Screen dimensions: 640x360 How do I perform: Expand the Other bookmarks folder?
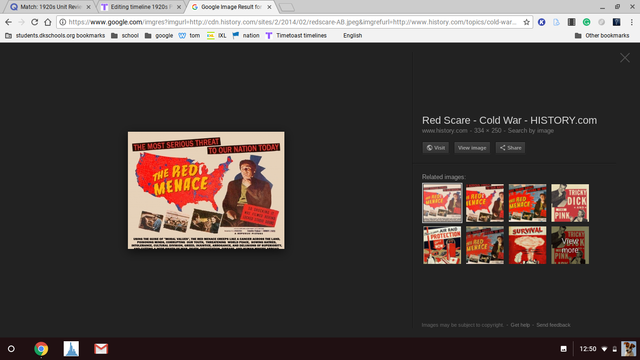click(602, 36)
